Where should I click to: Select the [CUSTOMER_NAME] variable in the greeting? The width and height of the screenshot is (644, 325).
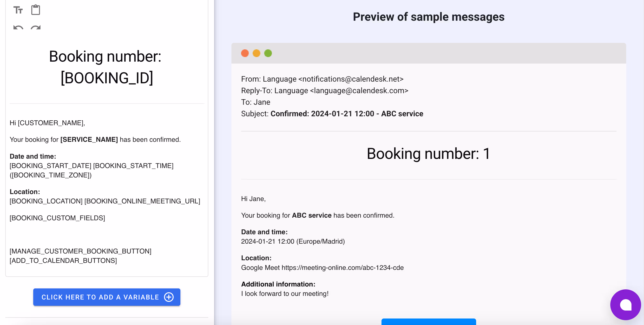tap(50, 123)
